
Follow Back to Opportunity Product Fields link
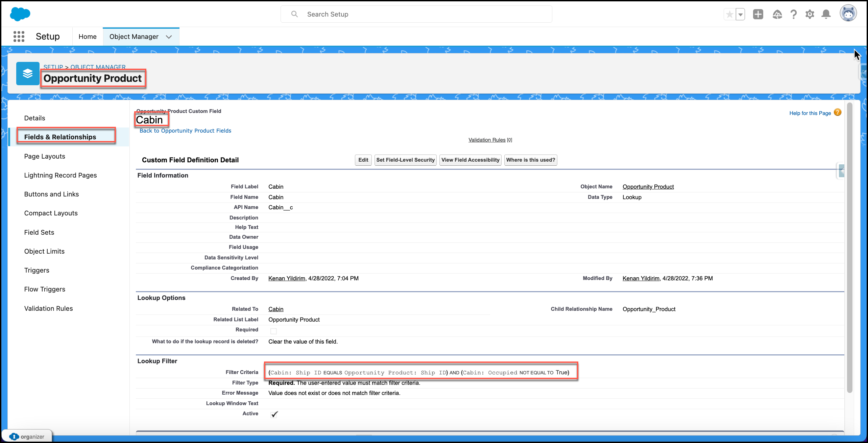point(185,131)
